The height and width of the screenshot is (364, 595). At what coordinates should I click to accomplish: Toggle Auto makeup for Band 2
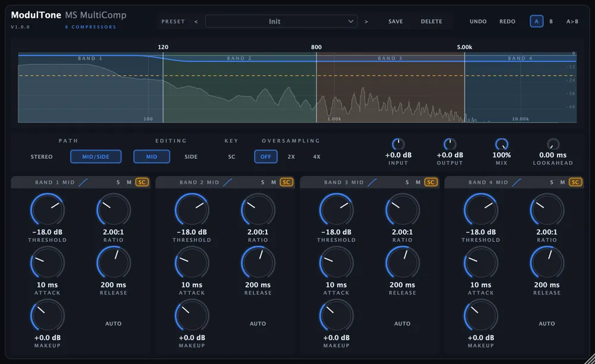(258, 324)
